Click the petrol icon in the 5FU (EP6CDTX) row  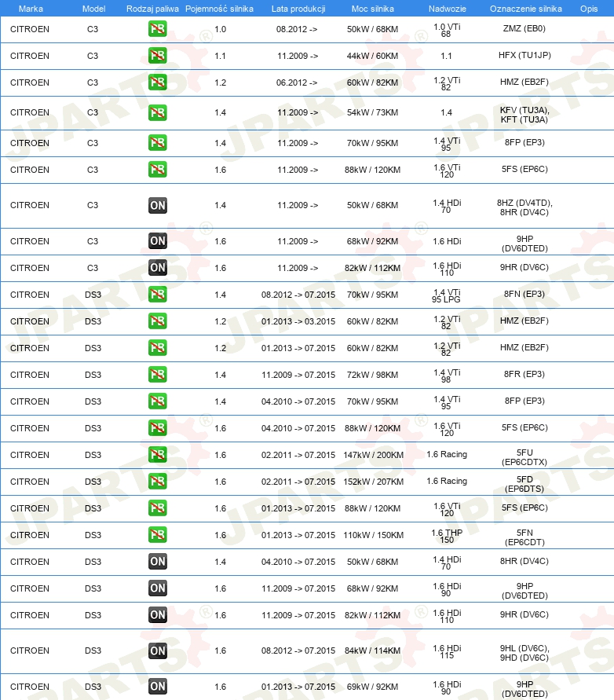point(158,455)
